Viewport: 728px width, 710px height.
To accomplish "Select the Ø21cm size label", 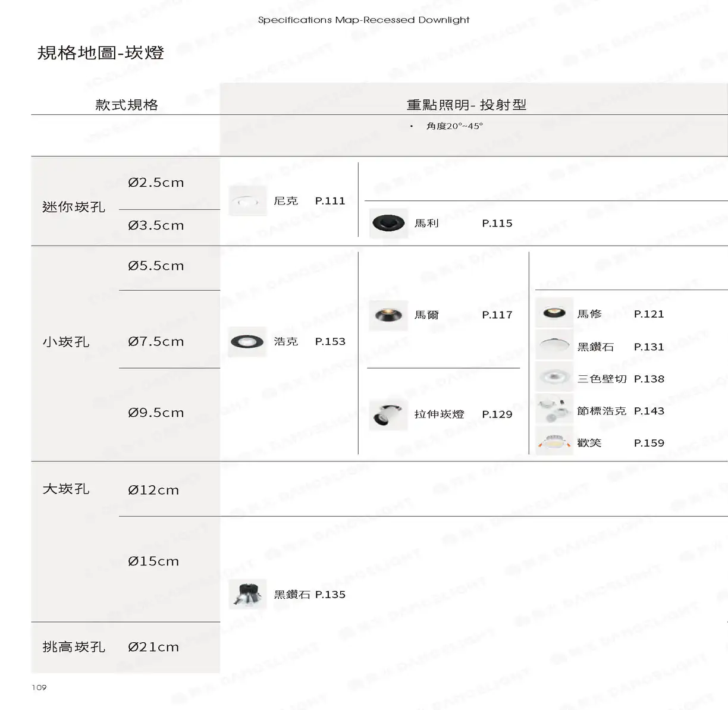I will (153, 647).
